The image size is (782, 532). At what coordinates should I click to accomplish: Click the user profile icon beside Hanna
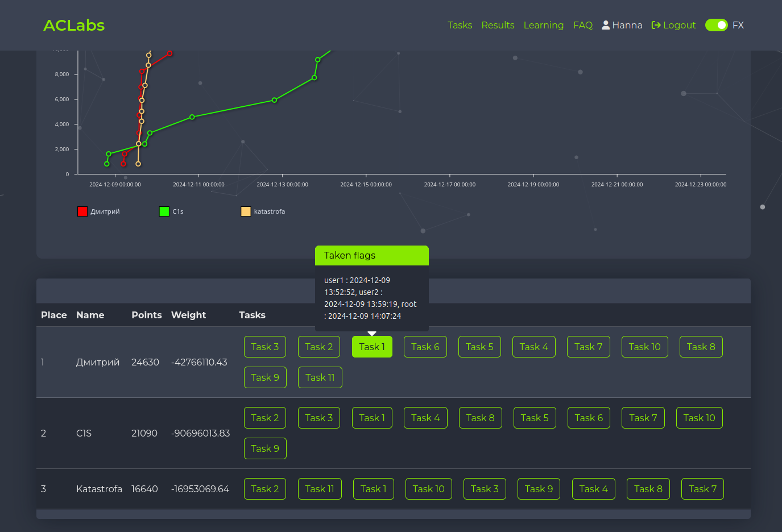tap(606, 25)
